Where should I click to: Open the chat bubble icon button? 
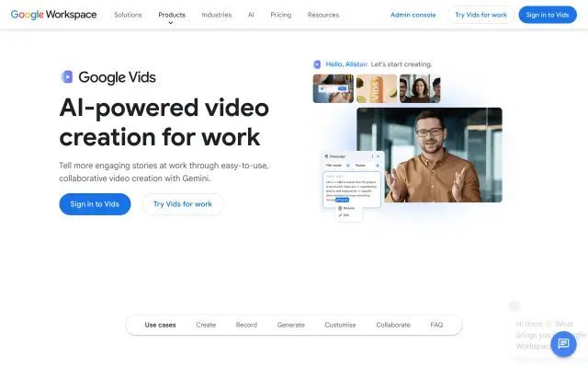[563, 343]
